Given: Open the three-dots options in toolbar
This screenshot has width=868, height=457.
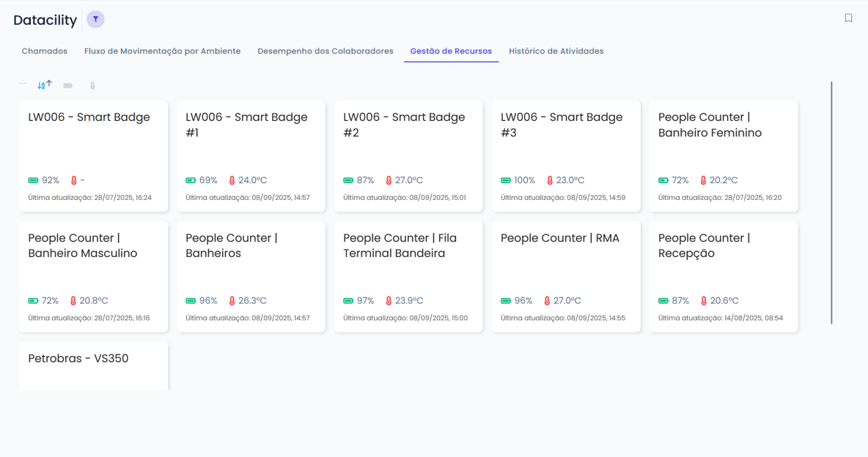Looking at the screenshot, I should 23,83.
